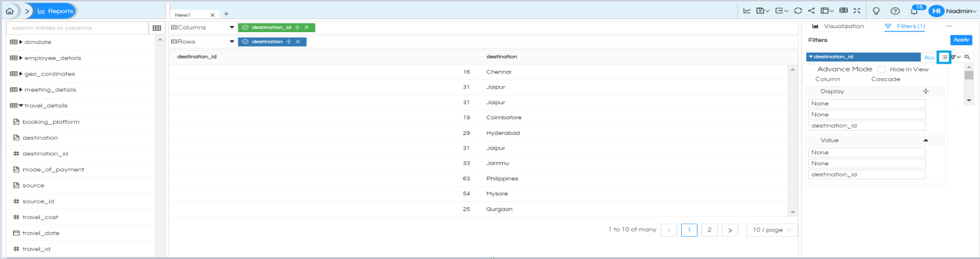Click the search tables or columns field

pos(77,28)
